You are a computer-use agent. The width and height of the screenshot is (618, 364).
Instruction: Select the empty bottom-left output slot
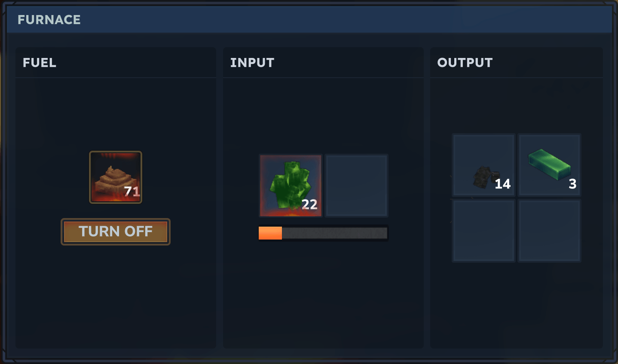484,231
